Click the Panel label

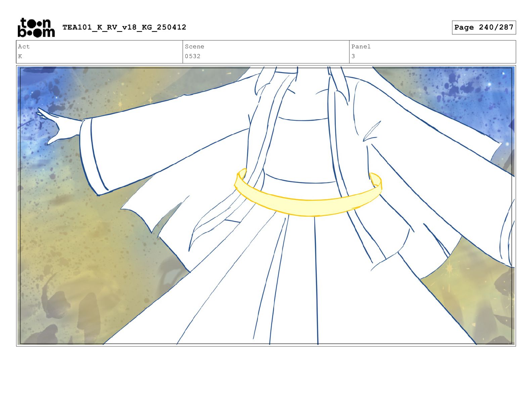(361, 47)
